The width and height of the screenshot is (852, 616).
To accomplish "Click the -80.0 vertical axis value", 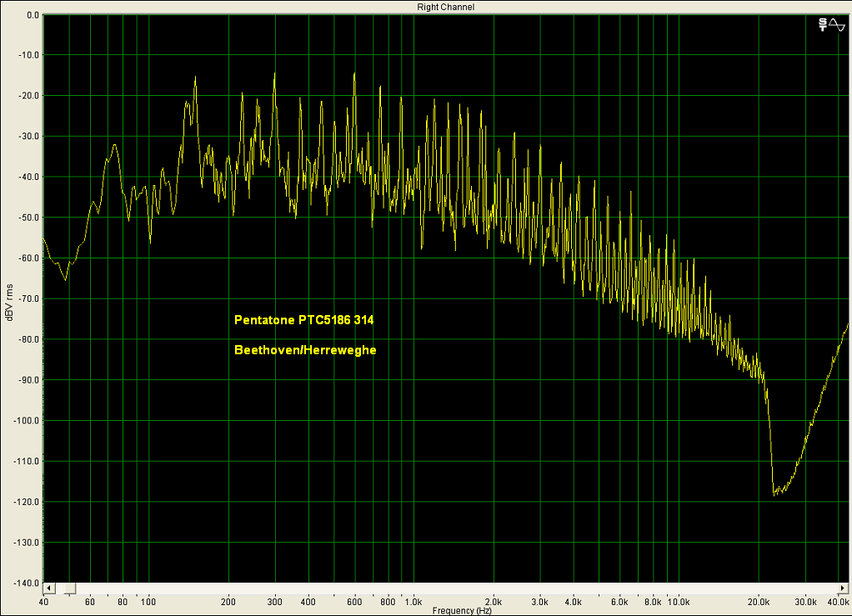I will pos(29,339).
